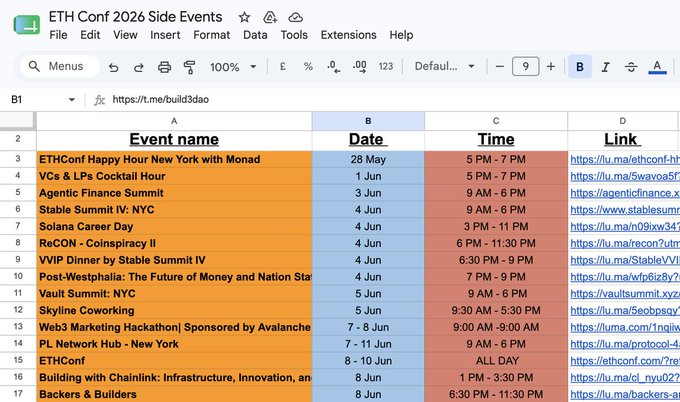Screen dimensions: 680x402
Task: Decrease font size with minus button
Action: point(500,66)
